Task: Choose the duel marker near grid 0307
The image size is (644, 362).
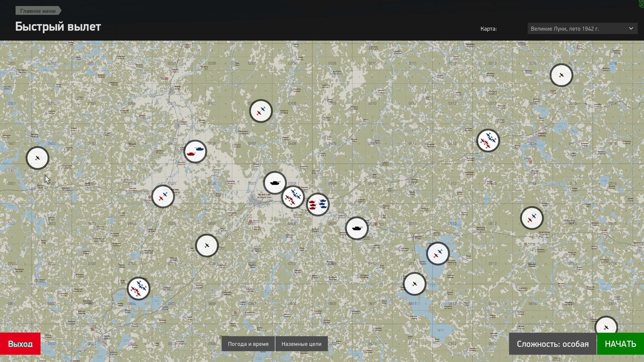Action: point(261,111)
